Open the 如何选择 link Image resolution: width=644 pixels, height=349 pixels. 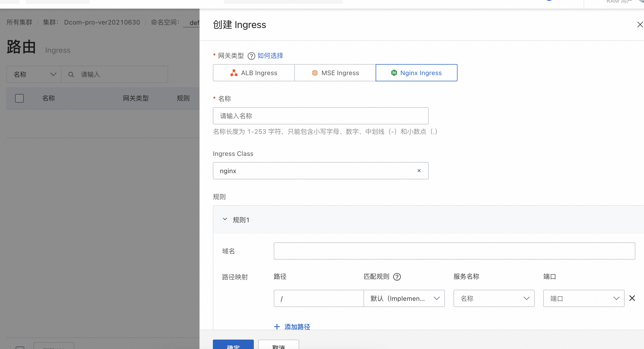click(270, 56)
